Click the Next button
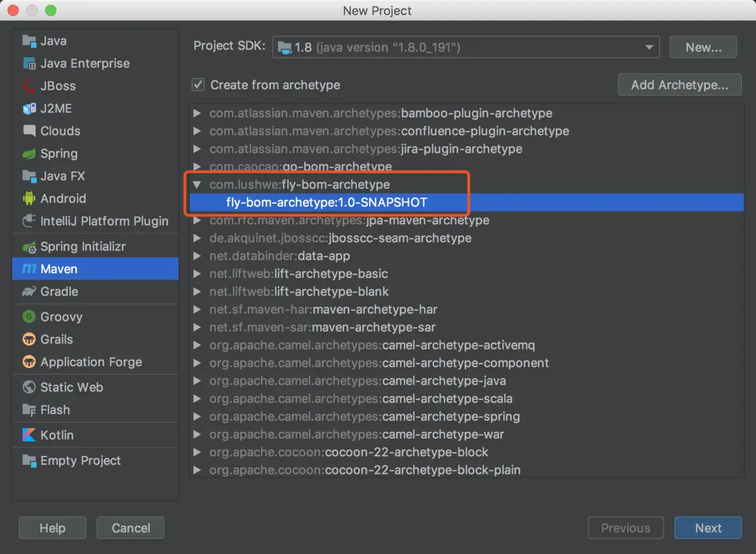Image resolution: width=756 pixels, height=554 pixels. 708,528
